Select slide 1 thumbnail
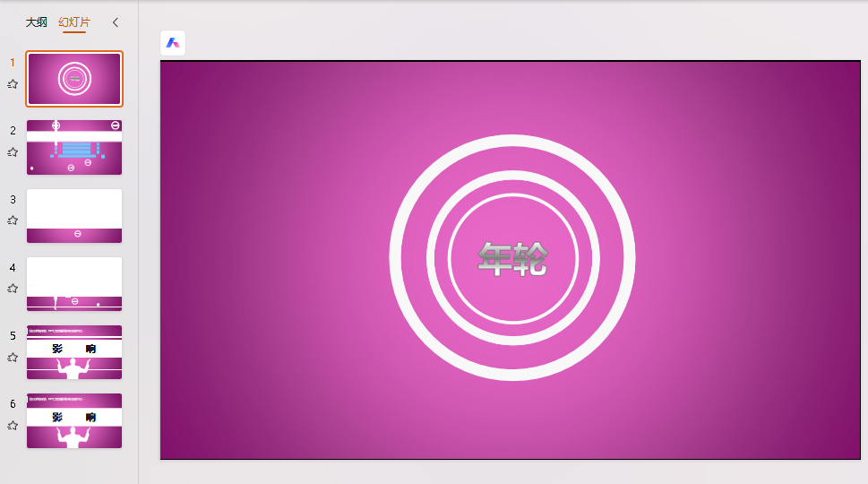 tap(74, 79)
